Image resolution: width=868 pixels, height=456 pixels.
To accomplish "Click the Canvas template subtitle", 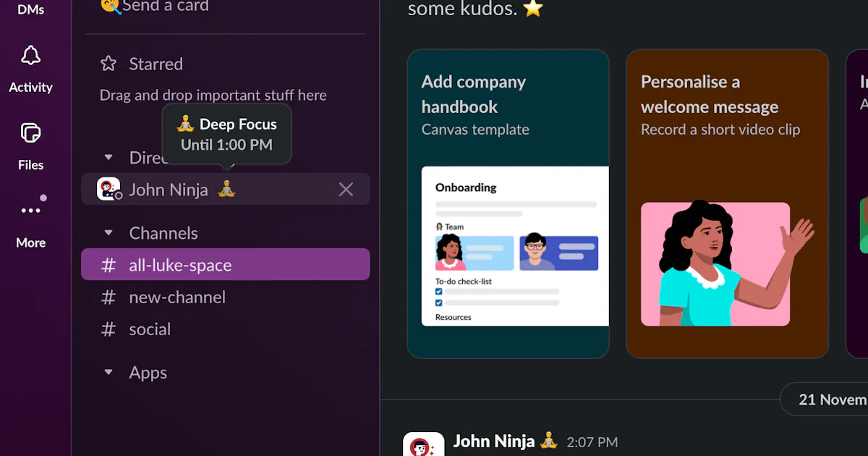I will tap(475, 130).
